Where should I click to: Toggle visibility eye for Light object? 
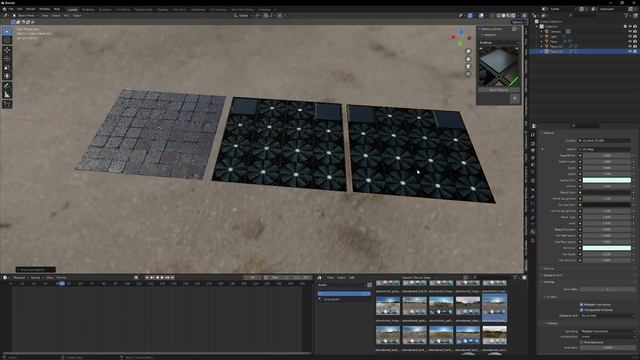630,36
